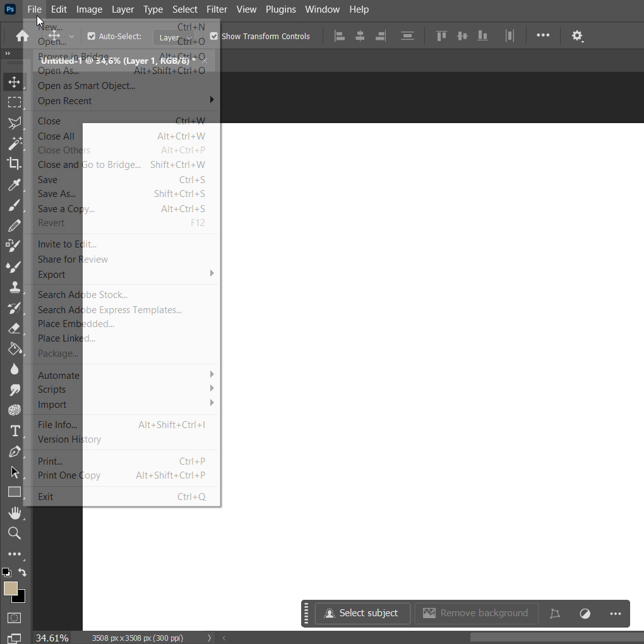Choose Close All menu item
This screenshot has width=644, height=644.
point(122,136)
